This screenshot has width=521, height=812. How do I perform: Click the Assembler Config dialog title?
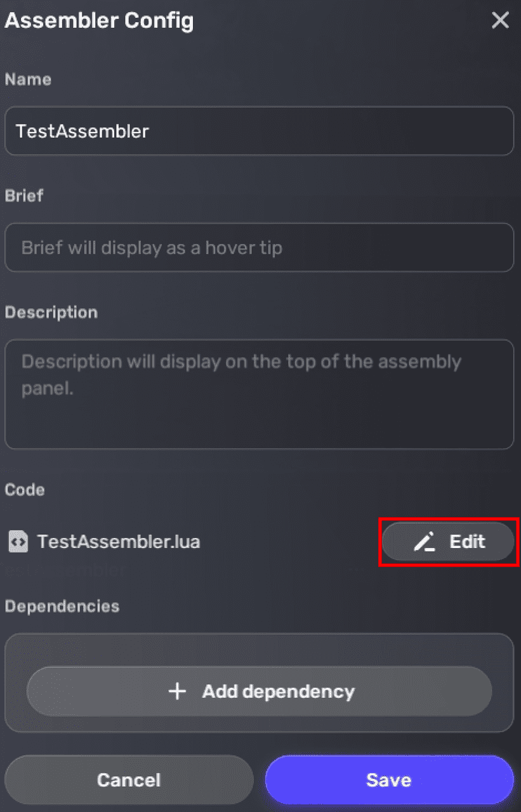tap(99, 20)
